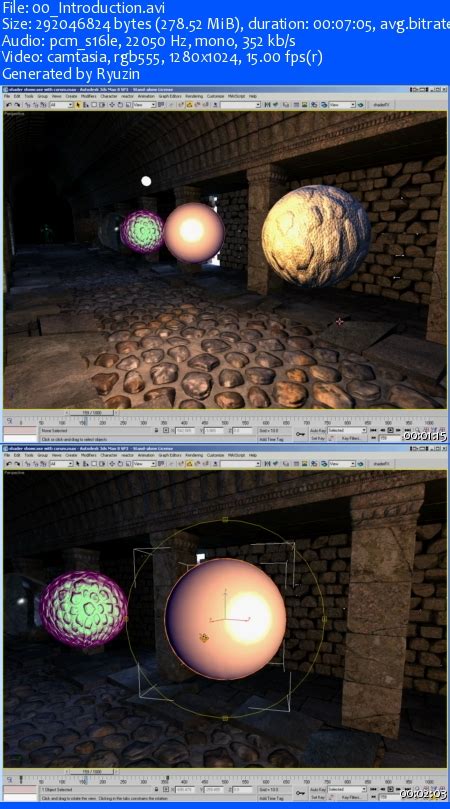Viewport: 450px width, 809px height.
Task: Click the shaderFX button in the upper frame
Action: pyautogui.click(x=381, y=105)
